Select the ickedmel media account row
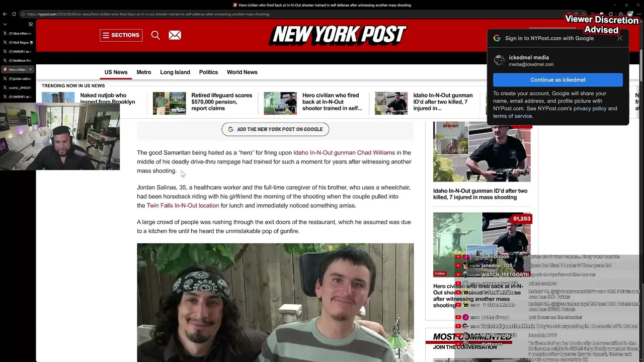The height and width of the screenshot is (362, 644). coord(558,60)
